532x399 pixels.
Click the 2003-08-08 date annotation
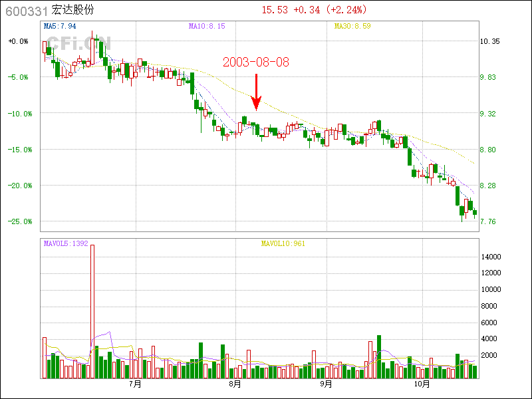click(x=256, y=62)
